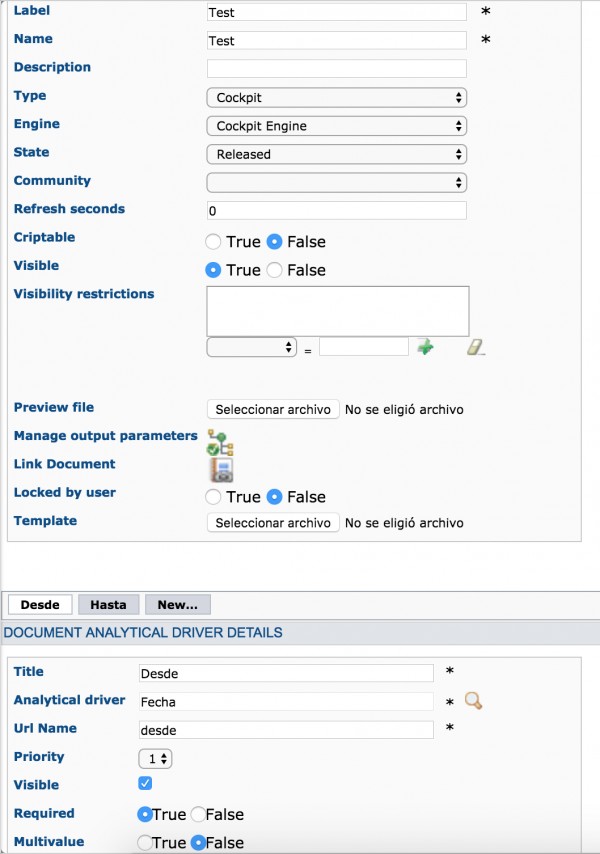The image size is (600, 854).
Task: Set Multivalue to True
Action: click(144, 843)
